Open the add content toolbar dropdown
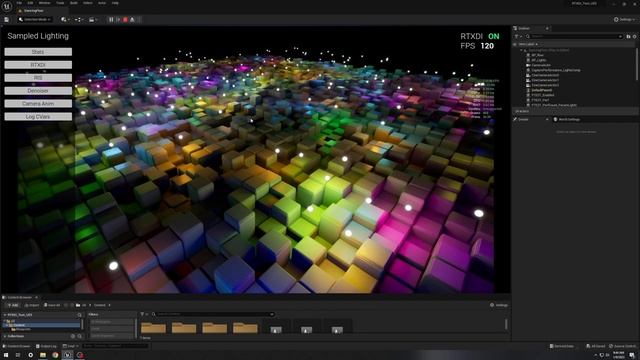Viewport: 640px width, 360px height. 65,20
